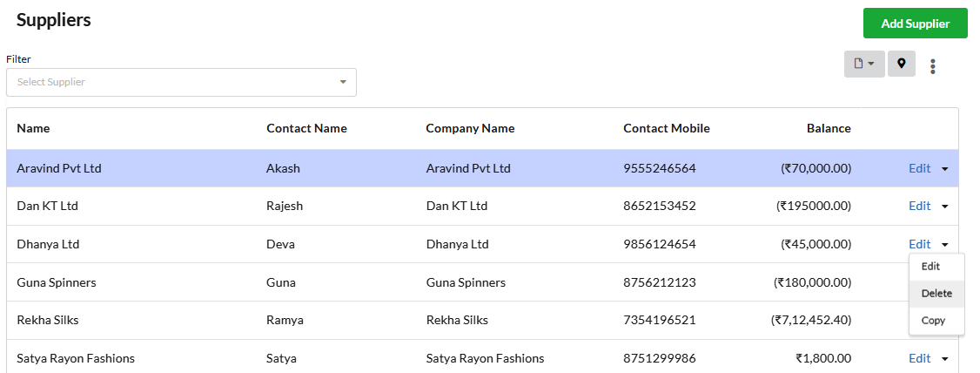Open the row menu arrow for Satya Rayon Fashions

pyautogui.click(x=944, y=359)
